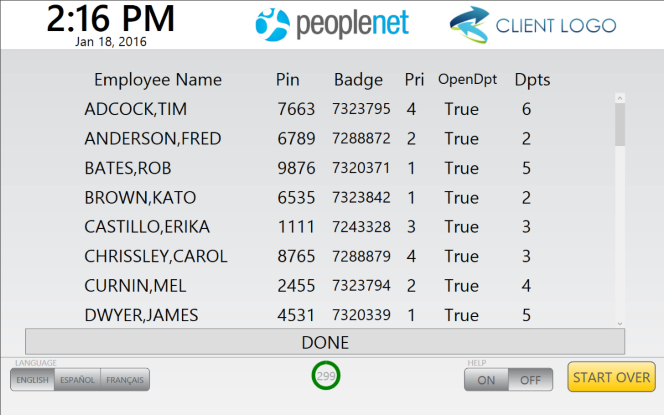Click pin 2455
The height and width of the screenshot is (415, 664).
coord(296,285)
